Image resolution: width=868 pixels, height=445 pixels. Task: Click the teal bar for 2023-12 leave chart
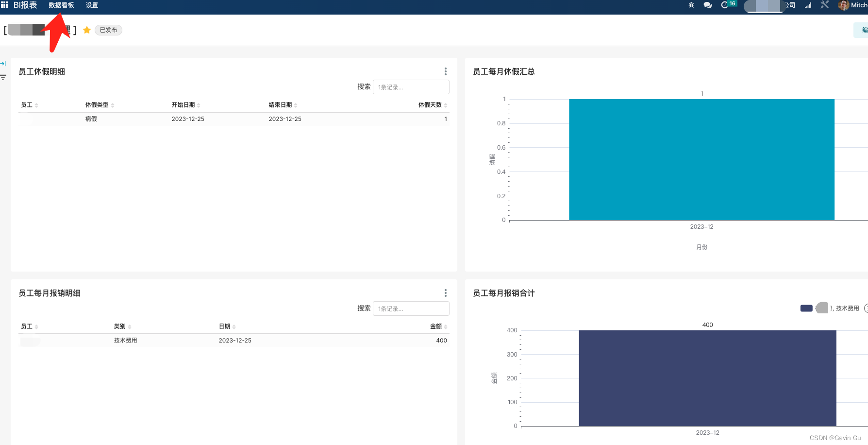(701, 160)
